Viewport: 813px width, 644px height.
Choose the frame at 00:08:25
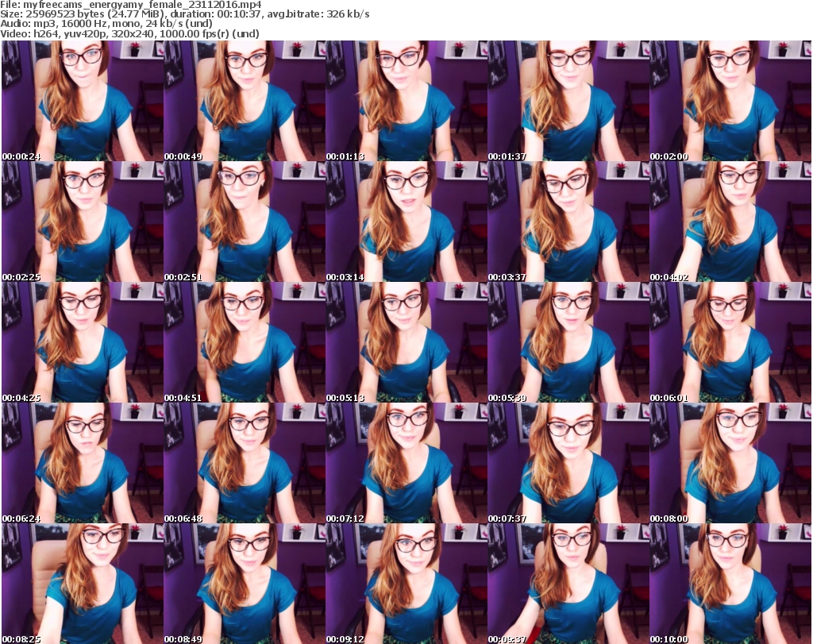click(83, 584)
